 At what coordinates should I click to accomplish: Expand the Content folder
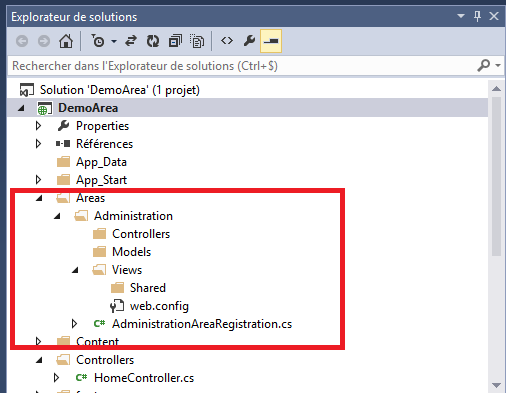pos(38,342)
